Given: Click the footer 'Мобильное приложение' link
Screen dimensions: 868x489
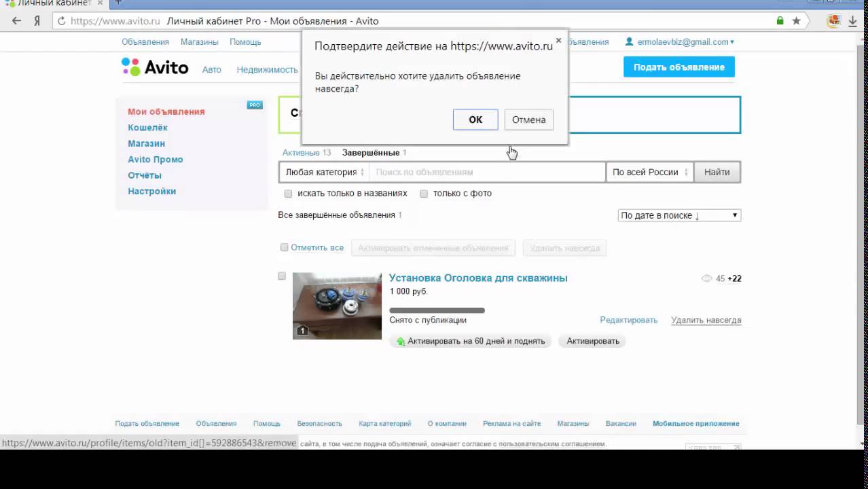Looking at the screenshot, I should [696, 423].
